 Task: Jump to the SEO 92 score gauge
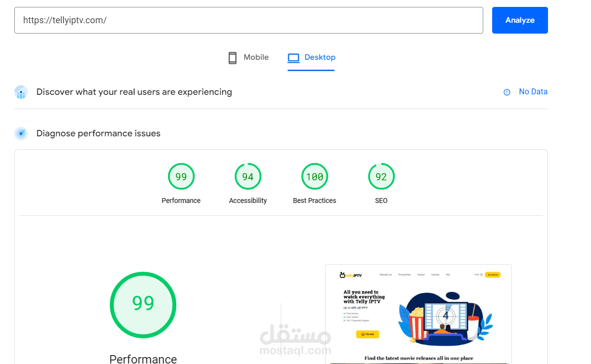[x=381, y=176]
